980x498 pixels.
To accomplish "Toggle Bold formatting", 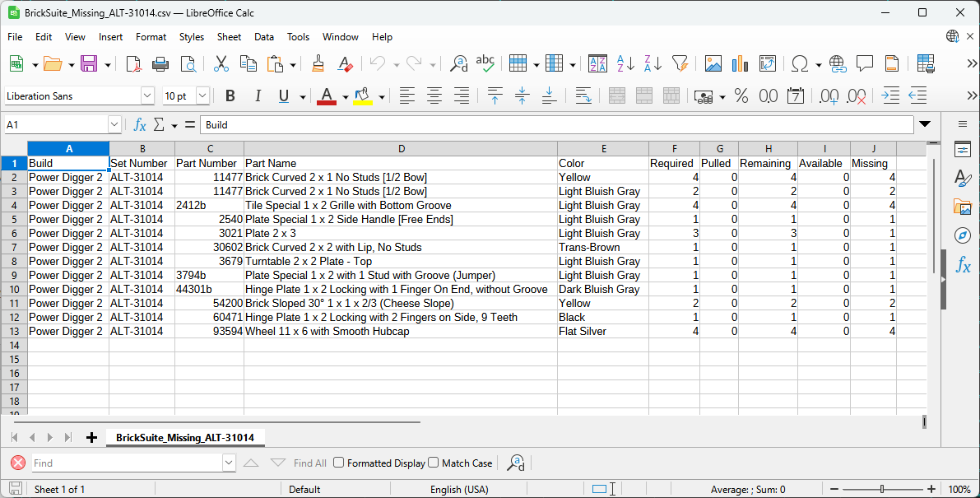I will [230, 95].
